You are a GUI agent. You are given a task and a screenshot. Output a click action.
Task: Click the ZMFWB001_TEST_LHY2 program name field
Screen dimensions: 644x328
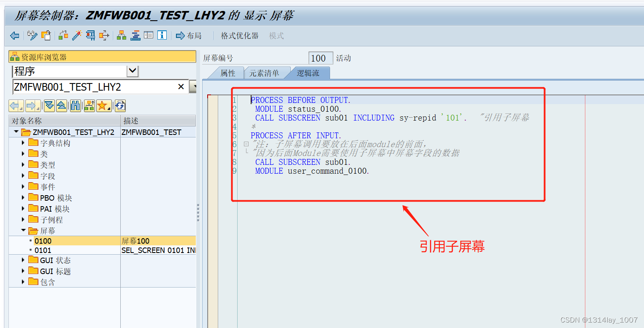(x=100, y=87)
